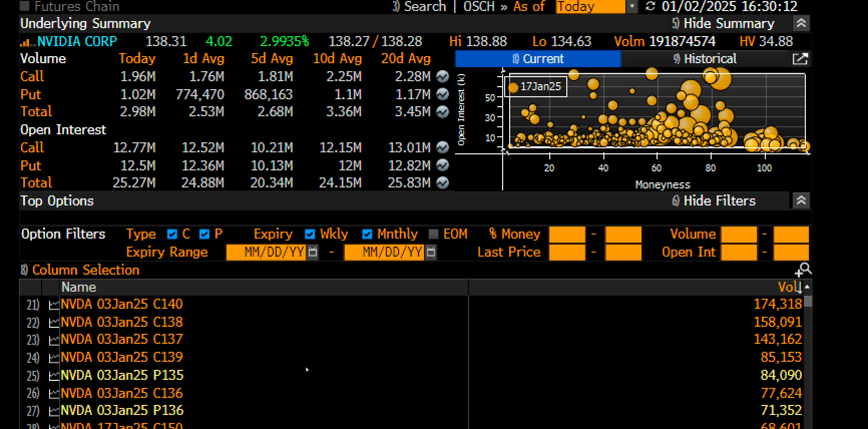Screen dimensions: 868x429
Task: Click the search magnifier icon above the Vol column
Action: [x=803, y=270]
